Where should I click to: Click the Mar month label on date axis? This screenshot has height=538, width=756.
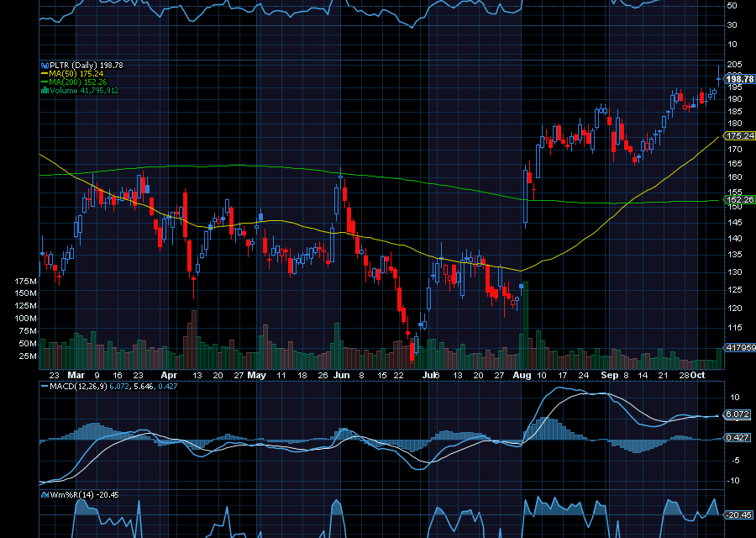point(76,376)
